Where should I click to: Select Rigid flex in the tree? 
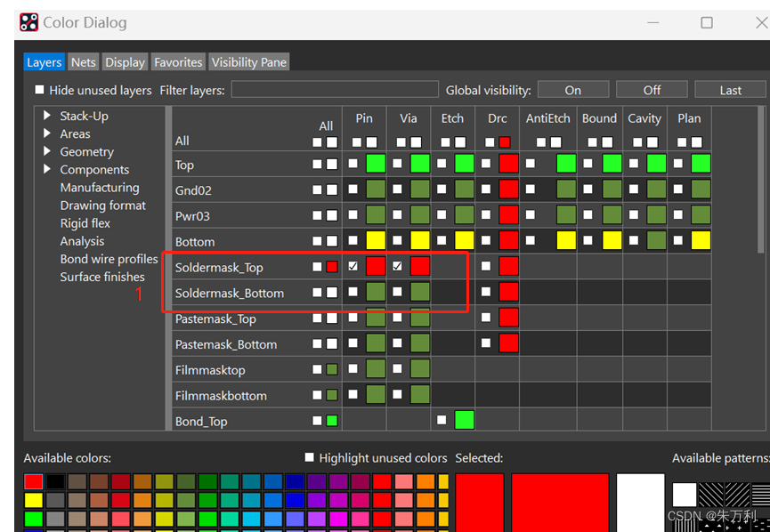pos(85,223)
